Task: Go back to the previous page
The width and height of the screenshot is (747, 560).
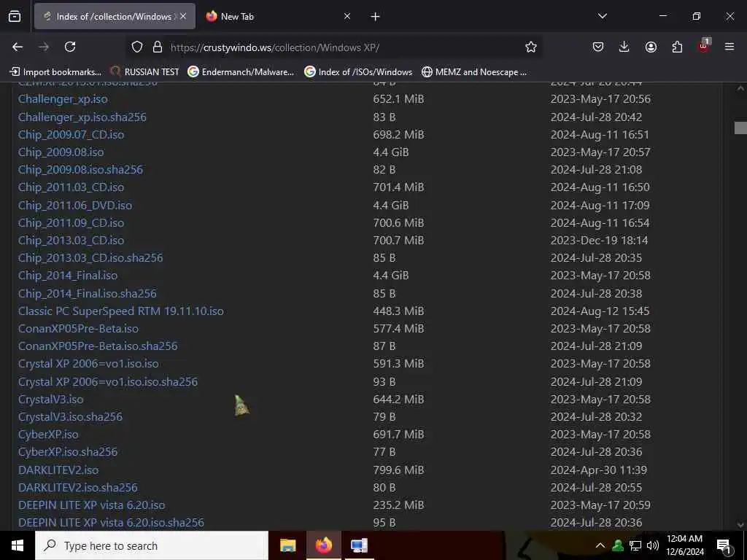Action: (x=18, y=47)
